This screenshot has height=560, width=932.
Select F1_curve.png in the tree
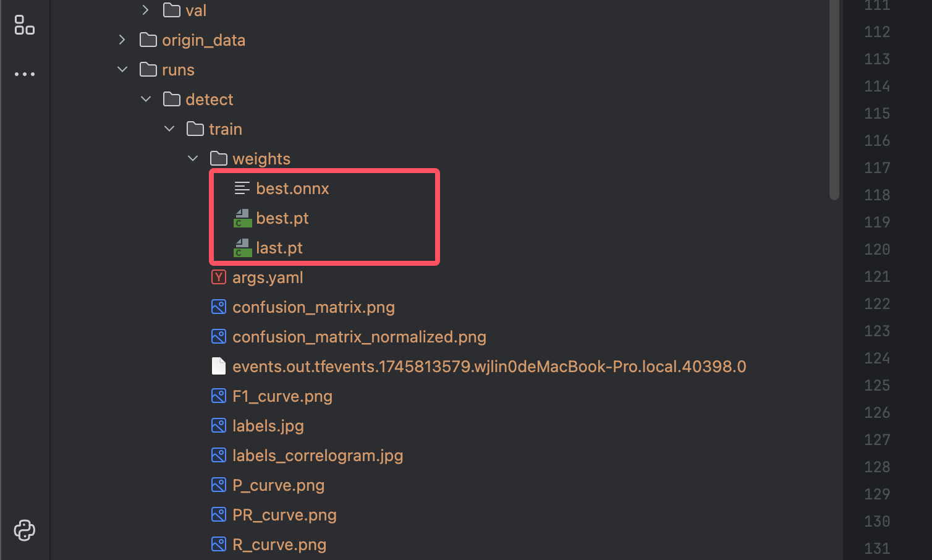click(282, 396)
